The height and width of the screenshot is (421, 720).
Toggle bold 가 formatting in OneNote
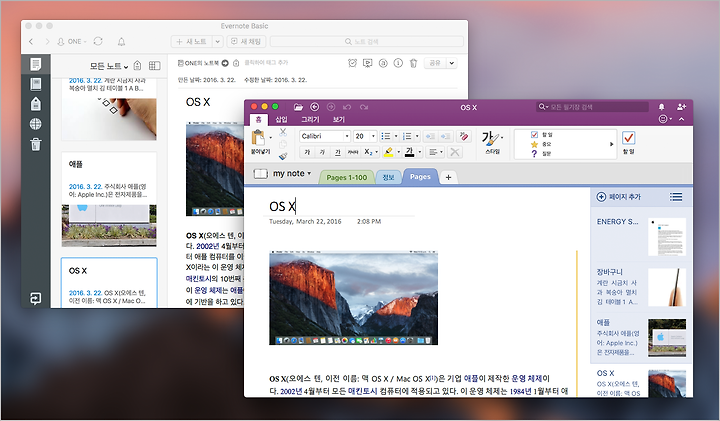coord(307,152)
